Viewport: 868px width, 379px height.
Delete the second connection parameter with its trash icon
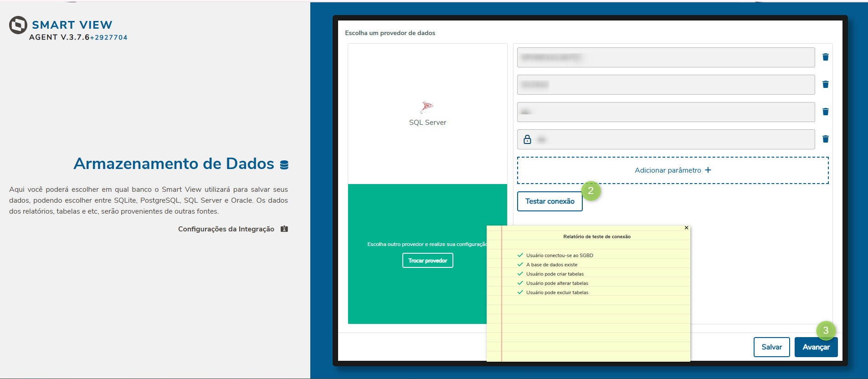(x=825, y=84)
